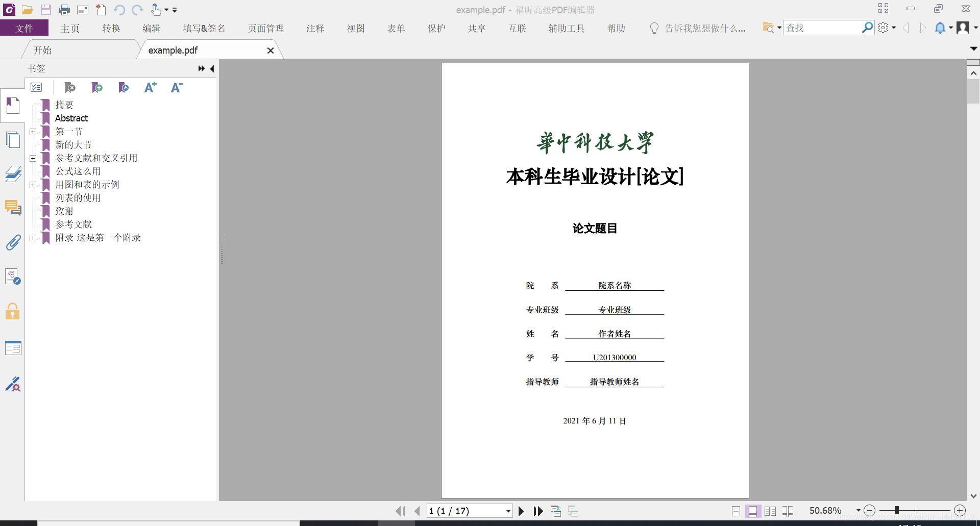Open bookmark options menu icon

(x=36, y=87)
